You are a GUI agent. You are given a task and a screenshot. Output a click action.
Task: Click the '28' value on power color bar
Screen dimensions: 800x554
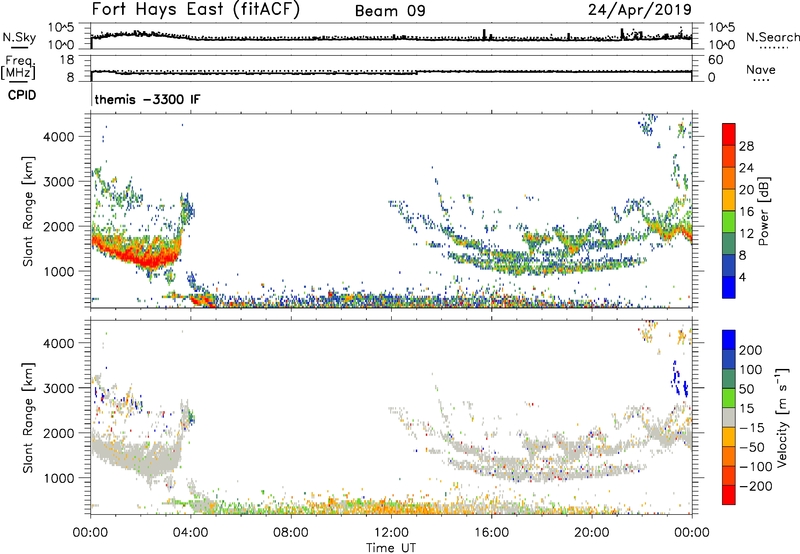(746, 146)
